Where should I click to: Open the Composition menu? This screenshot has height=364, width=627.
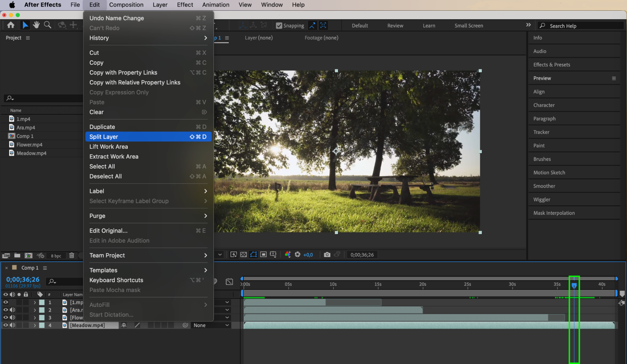[x=126, y=5]
